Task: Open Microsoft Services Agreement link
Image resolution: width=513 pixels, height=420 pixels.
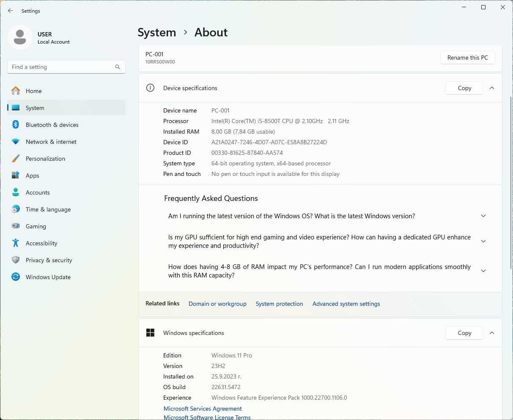Action: click(203, 409)
